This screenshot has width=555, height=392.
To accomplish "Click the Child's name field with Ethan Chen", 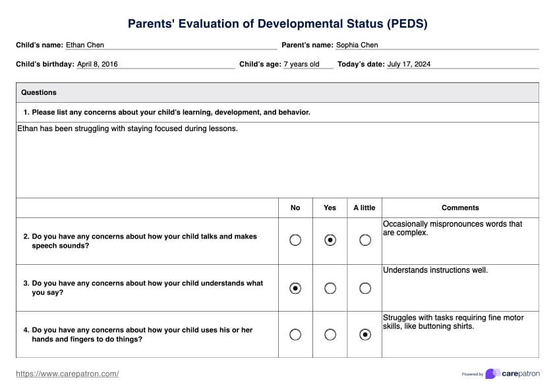I will (x=170, y=45).
